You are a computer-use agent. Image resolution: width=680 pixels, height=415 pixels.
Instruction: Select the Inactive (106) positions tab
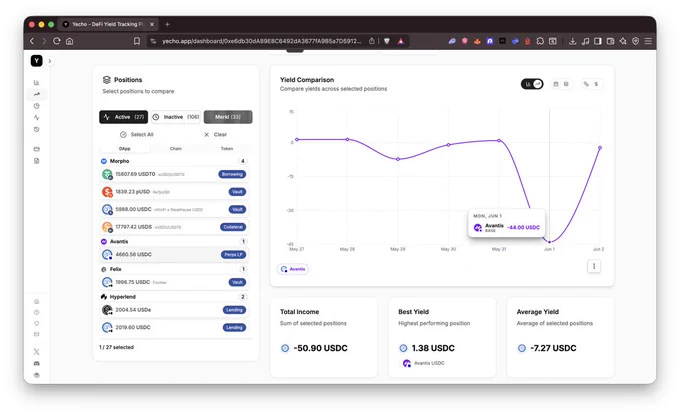click(176, 117)
